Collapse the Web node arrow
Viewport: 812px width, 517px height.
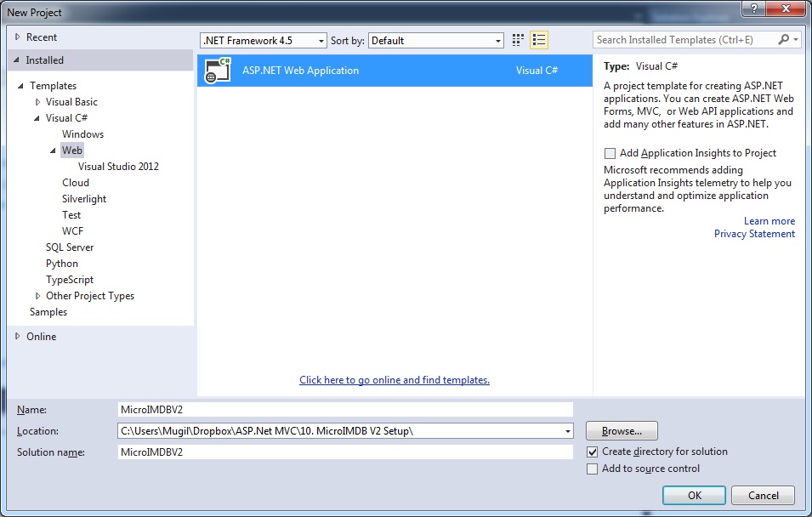53,151
